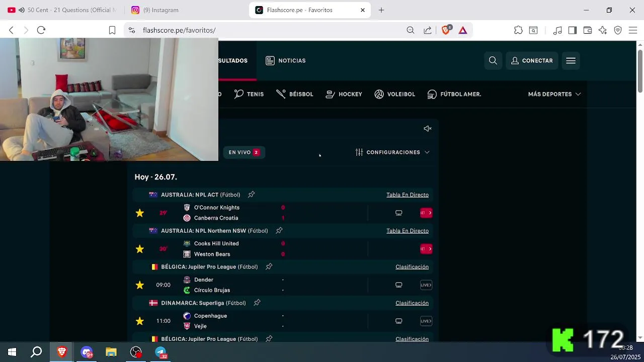Viewport: 644px width, 362px height.
Task: Open the NOTICIAS tab
Action: click(286, 61)
